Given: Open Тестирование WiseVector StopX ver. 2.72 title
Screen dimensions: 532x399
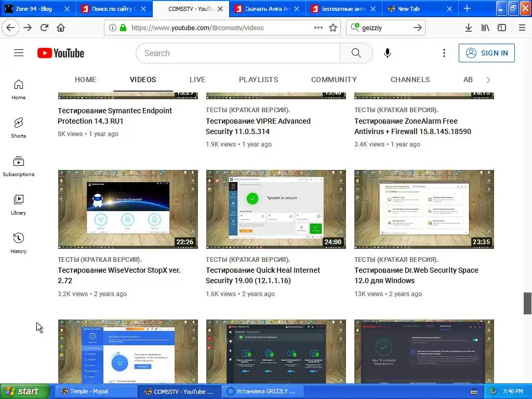Looking at the screenshot, I should (x=119, y=275).
